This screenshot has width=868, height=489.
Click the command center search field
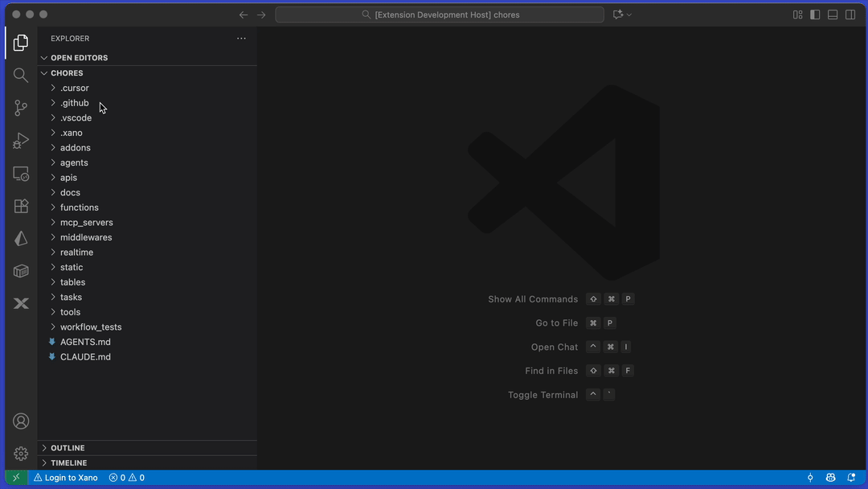click(440, 15)
